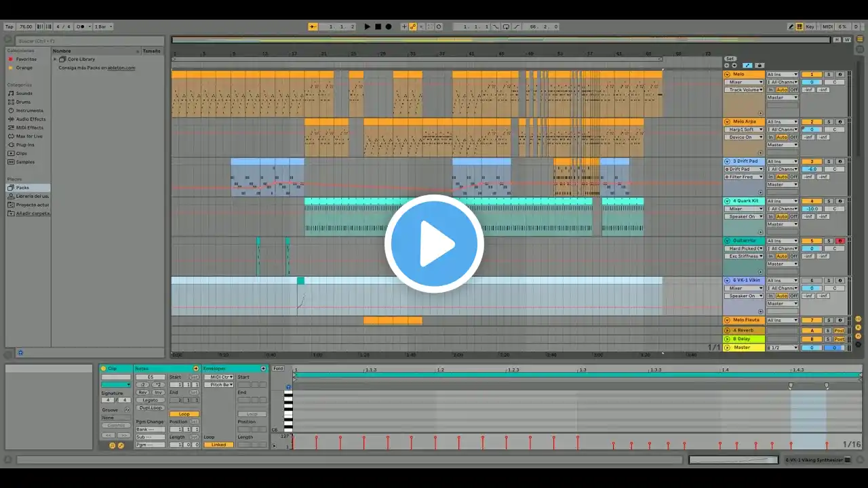Start playback with the Play button
Screen dimensions: 868x488
pos(368,26)
